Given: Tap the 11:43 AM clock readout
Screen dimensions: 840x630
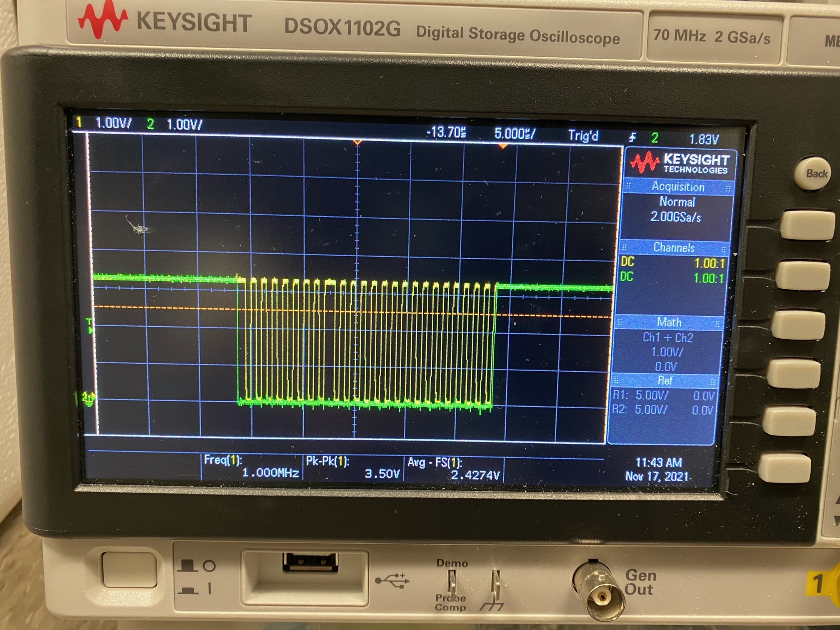Looking at the screenshot, I should 659,462.
